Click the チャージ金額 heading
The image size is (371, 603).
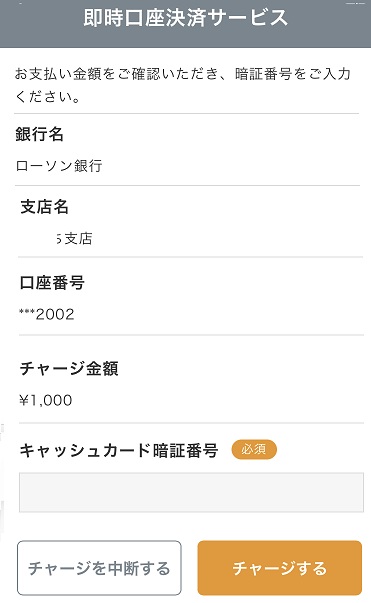click(69, 368)
